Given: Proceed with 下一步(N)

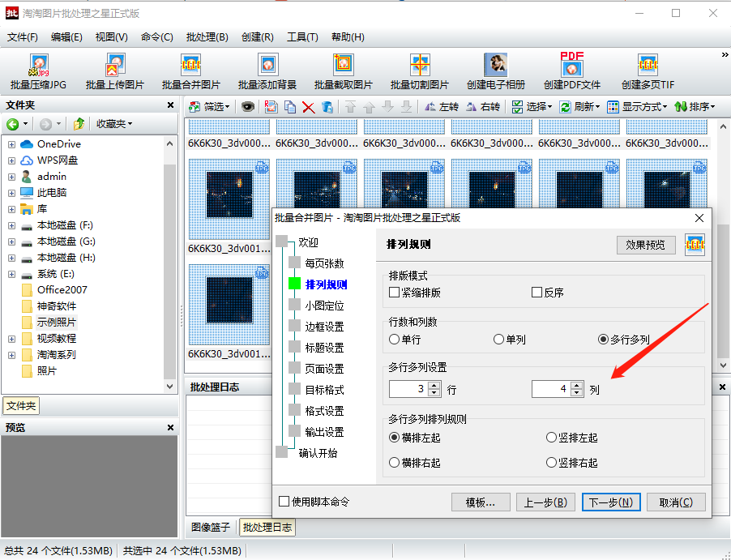Looking at the screenshot, I should coord(611,502).
